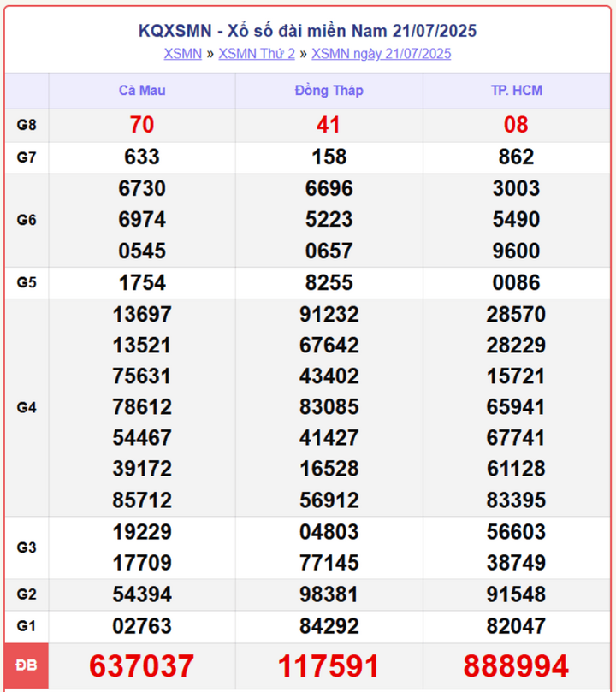Click the G4 number 75631

pyautogui.click(x=142, y=376)
